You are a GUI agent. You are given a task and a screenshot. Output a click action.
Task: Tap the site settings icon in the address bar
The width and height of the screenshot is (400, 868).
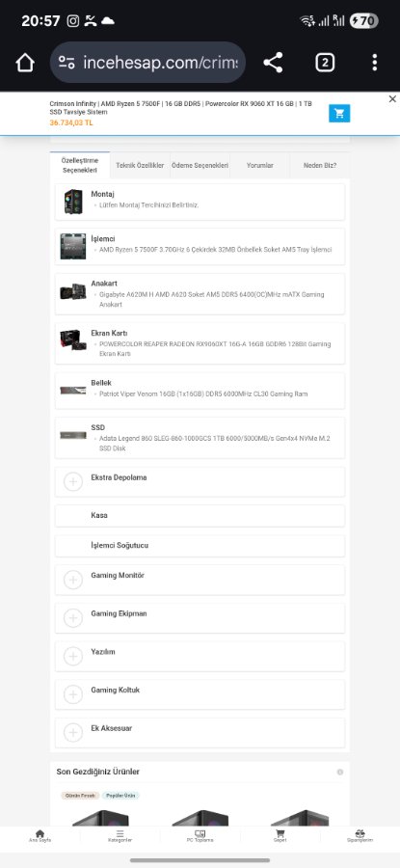click(67, 63)
